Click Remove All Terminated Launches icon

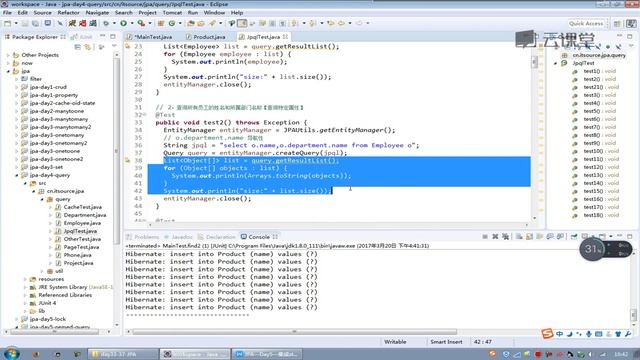pos(505,236)
